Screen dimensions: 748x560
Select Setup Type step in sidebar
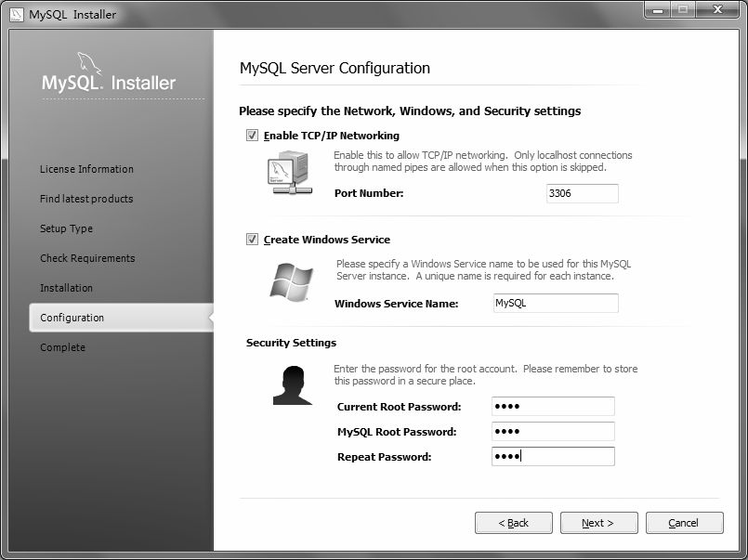click(x=66, y=228)
